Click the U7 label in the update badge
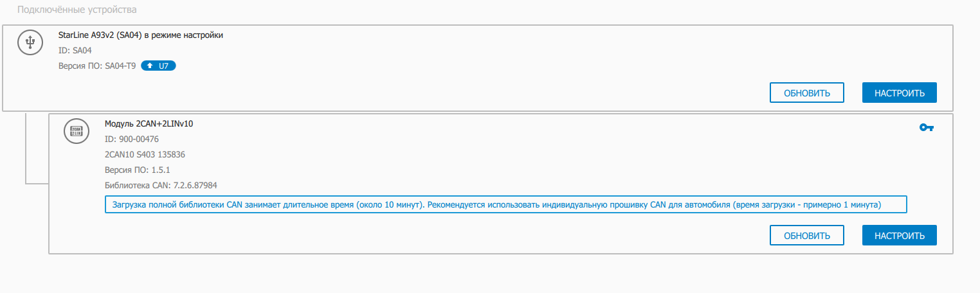 pos(163,66)
